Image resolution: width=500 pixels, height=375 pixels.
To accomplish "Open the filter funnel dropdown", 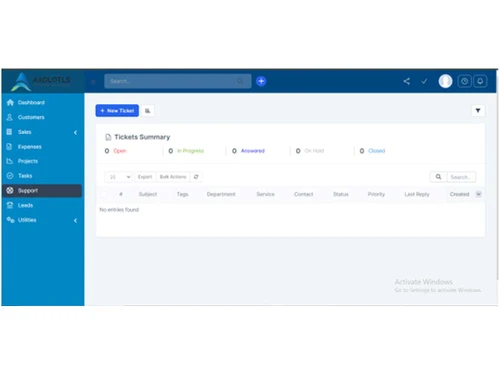I will [478, 111].
